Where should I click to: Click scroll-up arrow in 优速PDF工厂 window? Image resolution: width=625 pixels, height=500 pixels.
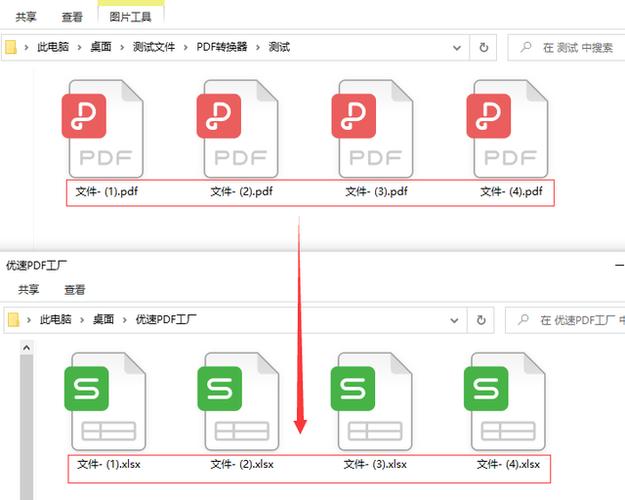coord(26,348)
